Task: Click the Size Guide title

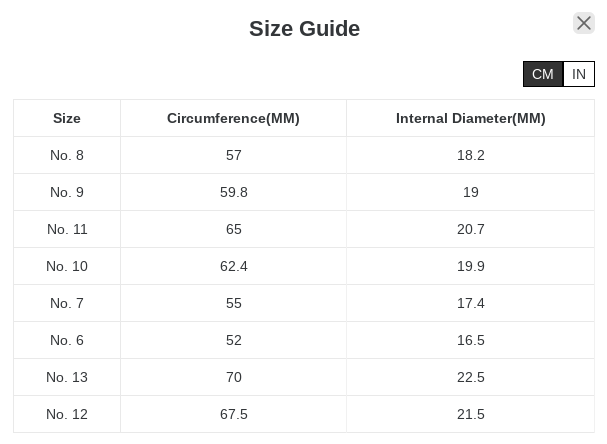Action: point(304,29)
